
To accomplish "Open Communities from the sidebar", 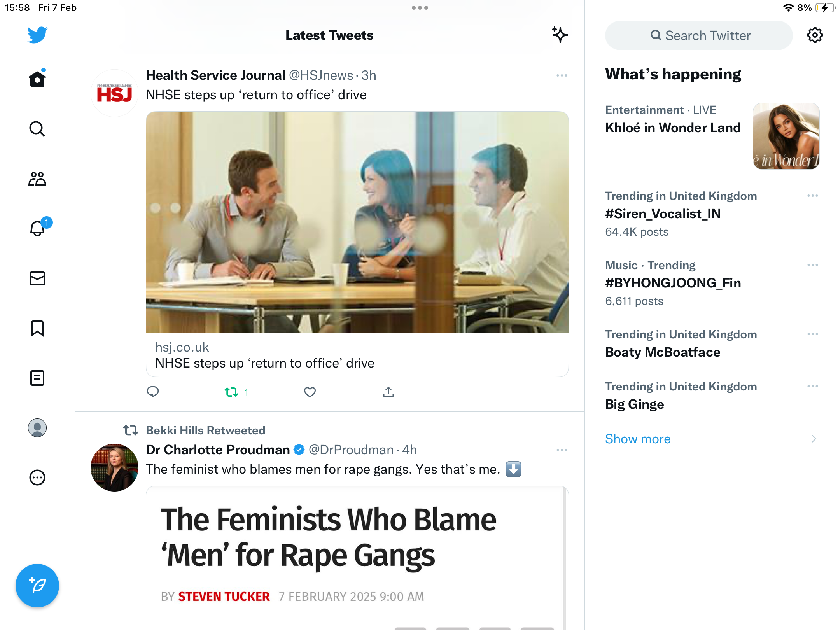I will click(x=37, y=179).
